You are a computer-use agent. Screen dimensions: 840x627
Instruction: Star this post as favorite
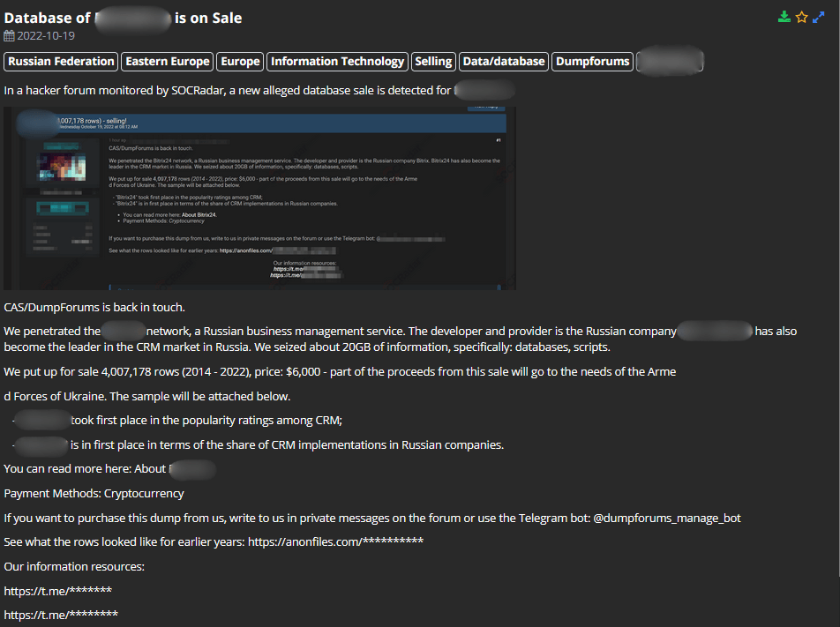(801, 17)
